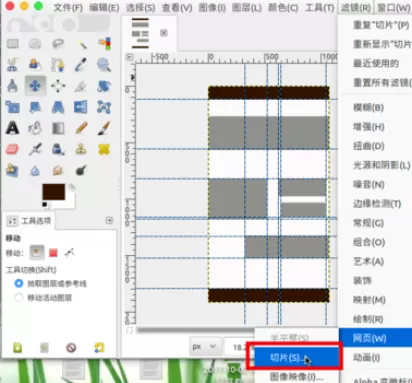This screenshot has height=383, width=412.
Task: Select the Blend gradient tool
Action: click(x=58, y=128)
